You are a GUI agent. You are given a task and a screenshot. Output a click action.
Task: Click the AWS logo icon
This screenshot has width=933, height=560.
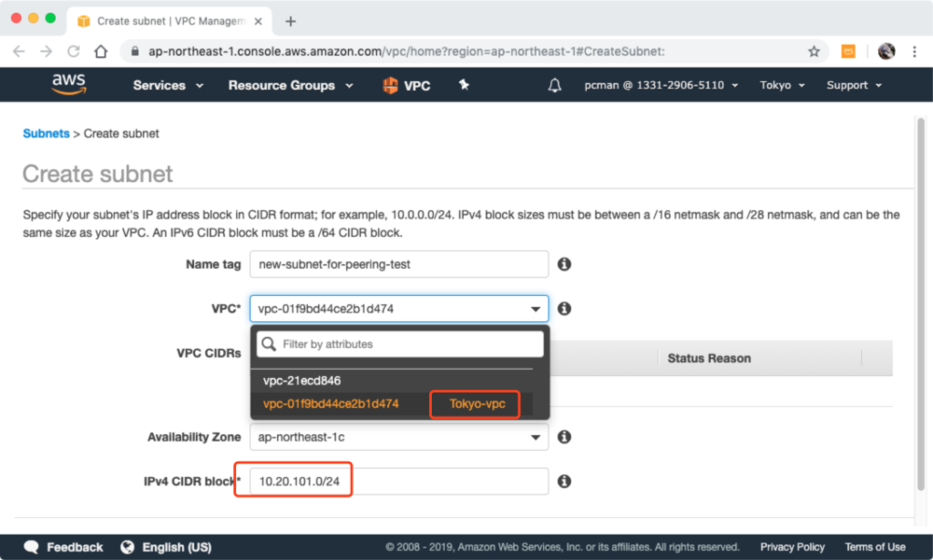pyautogui.click(x=69, y=84)
